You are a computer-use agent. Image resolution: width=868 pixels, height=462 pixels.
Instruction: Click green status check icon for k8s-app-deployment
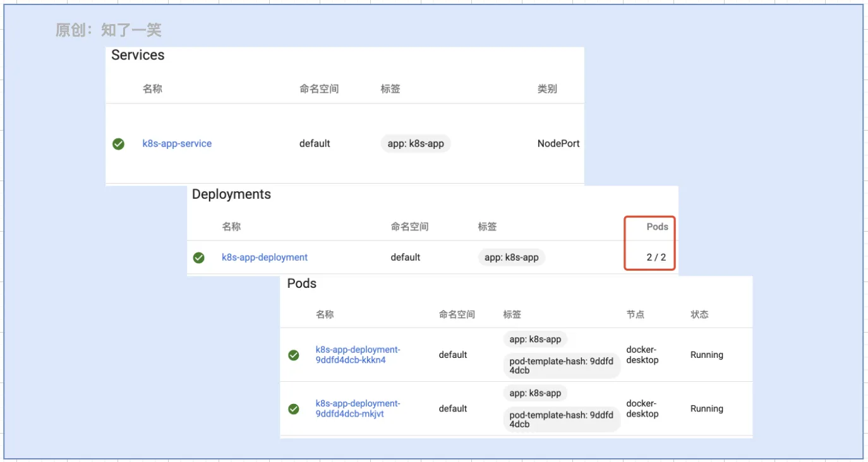(199, 258)
